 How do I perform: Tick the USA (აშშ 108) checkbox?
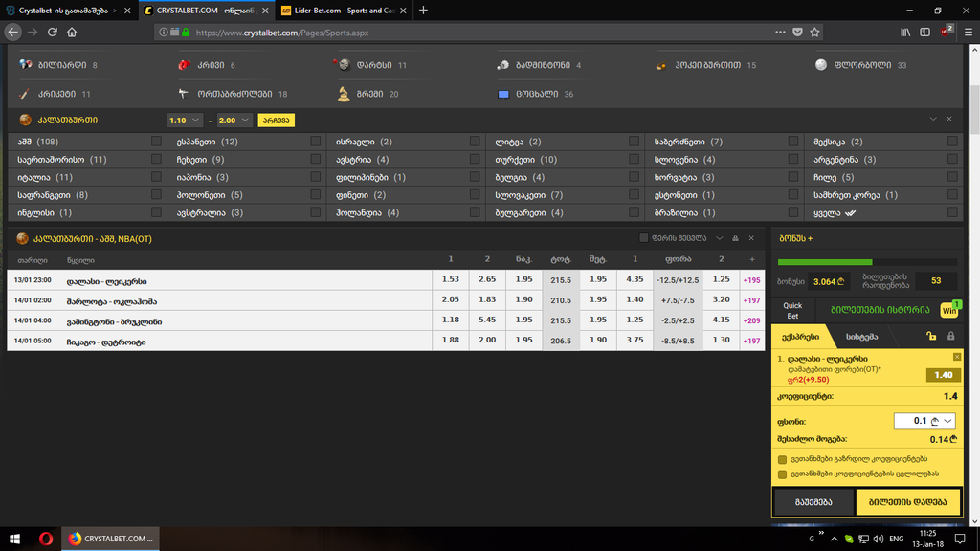(156, 142)
